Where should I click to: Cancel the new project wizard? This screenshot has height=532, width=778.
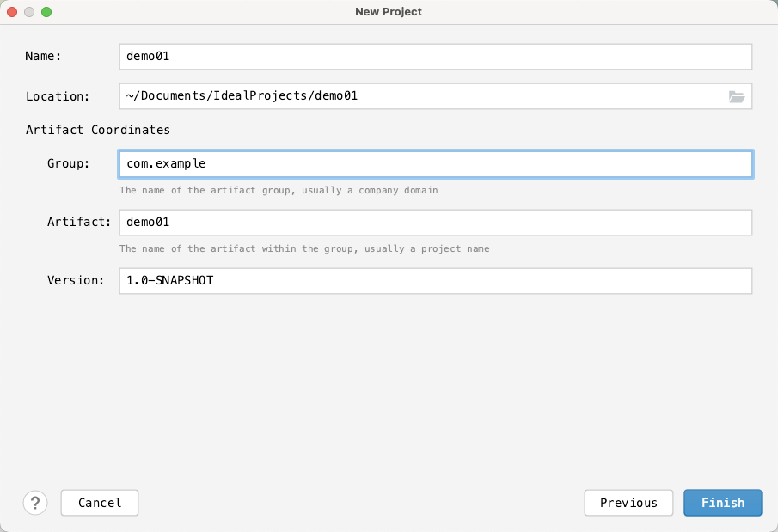[100, 503]
